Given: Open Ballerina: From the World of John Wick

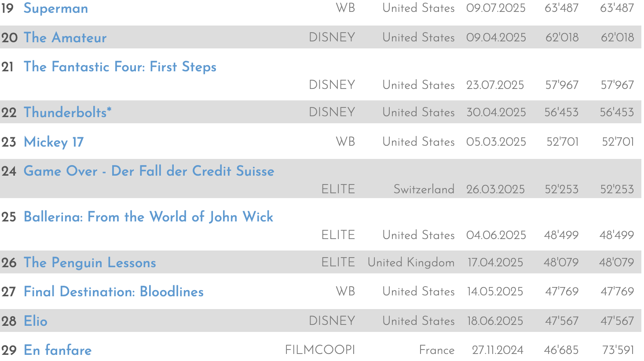Looking at the screenshot, I should (x=149, y=217).
